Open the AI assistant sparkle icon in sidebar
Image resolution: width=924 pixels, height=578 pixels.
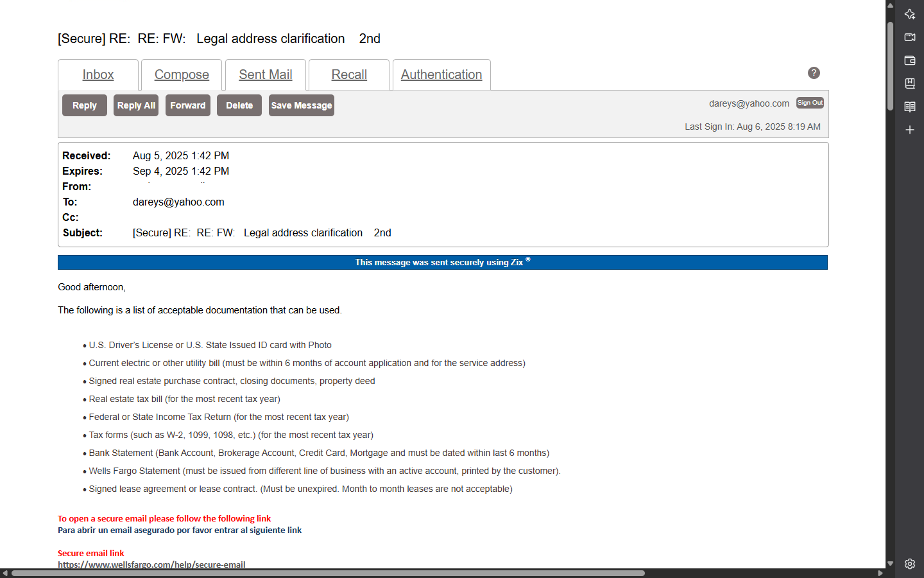pos(910,14)
